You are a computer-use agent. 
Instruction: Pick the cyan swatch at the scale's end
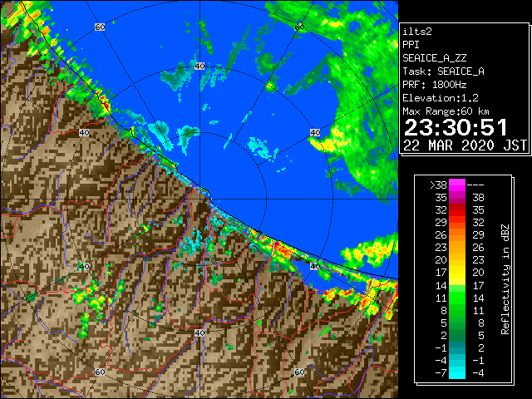(x=457, y=373)
